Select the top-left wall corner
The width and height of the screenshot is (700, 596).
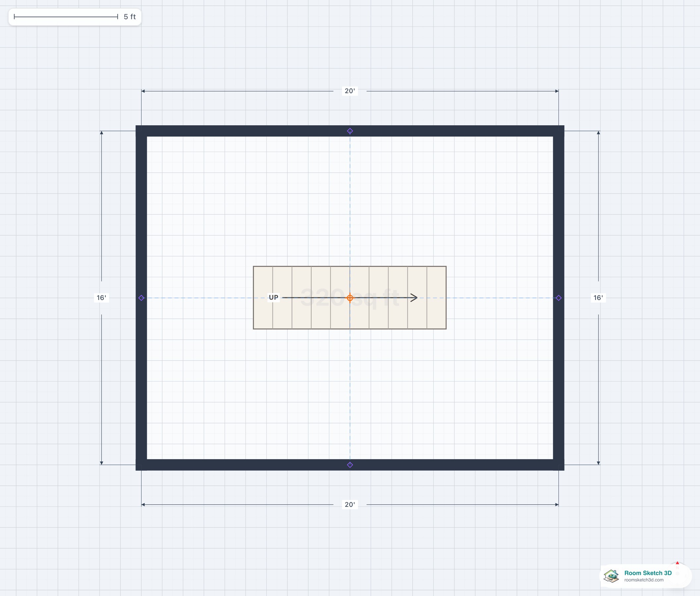click(141, 131)
